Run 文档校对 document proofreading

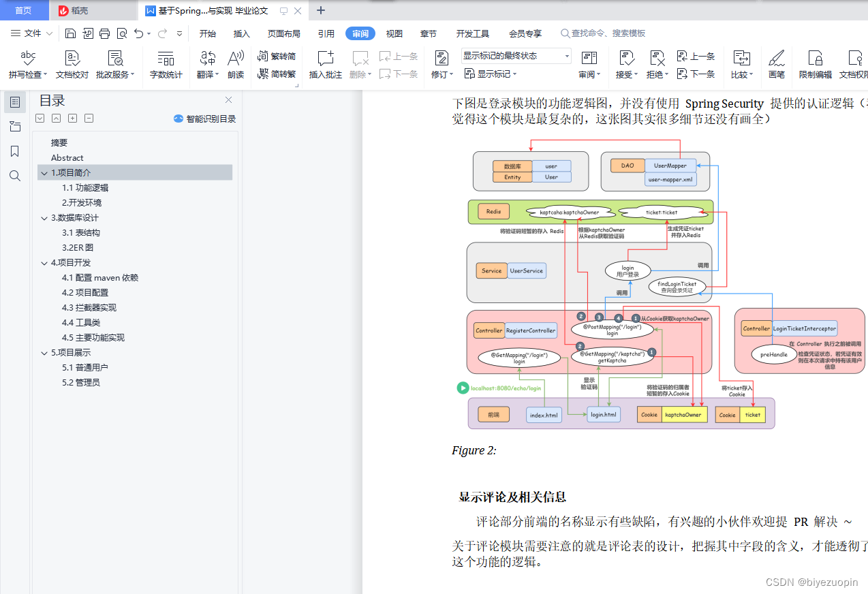71,65
